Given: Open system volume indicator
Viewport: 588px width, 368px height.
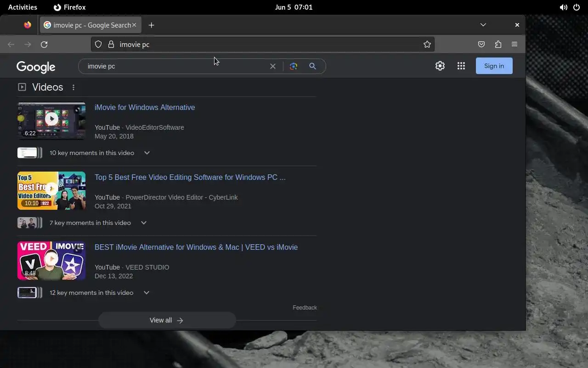Looking at the screenshot, I should [x=563, y=7].
